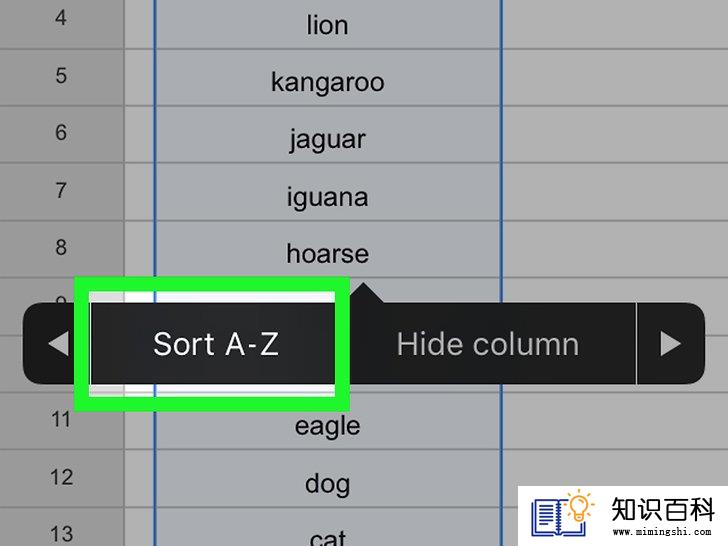Screen dimensions: 728x546
Task: Tap the left arrow in popup menu
Action: point(58,344)
